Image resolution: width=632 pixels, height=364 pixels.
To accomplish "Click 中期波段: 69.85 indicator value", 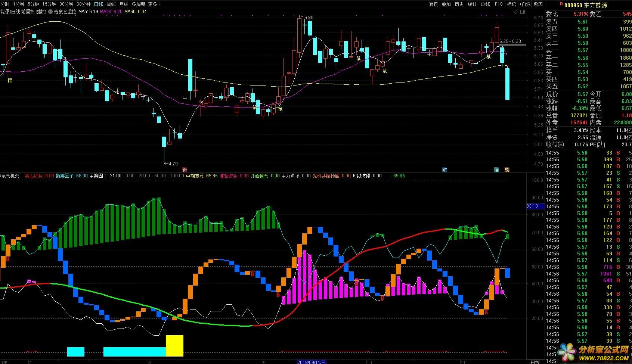I will [202, 176].
